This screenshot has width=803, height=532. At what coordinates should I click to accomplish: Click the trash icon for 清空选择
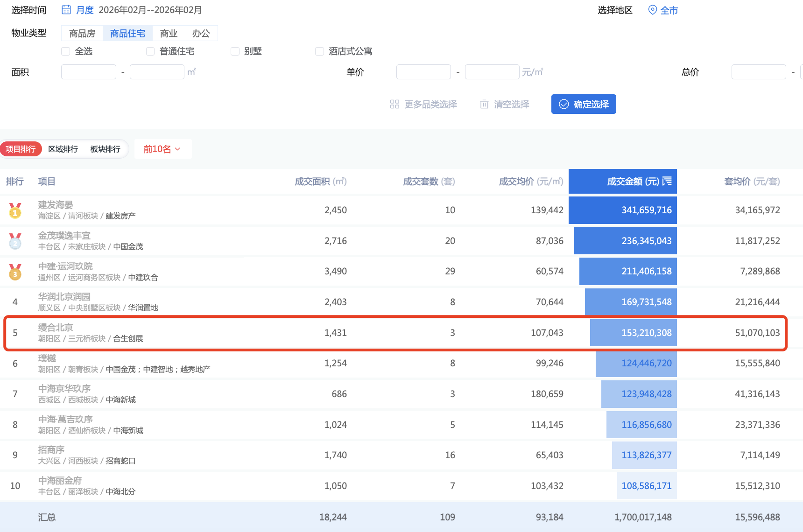point(484,104)
